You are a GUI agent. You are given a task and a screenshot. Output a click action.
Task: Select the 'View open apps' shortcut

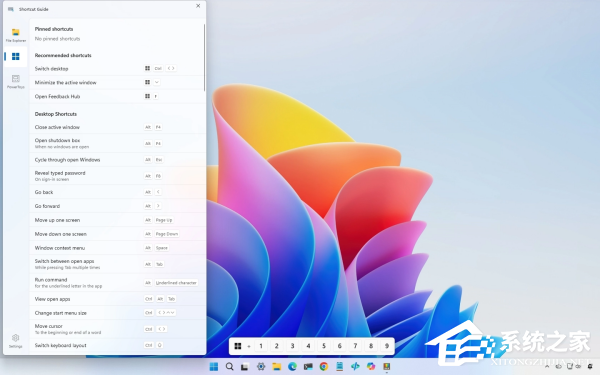(117, 299)
